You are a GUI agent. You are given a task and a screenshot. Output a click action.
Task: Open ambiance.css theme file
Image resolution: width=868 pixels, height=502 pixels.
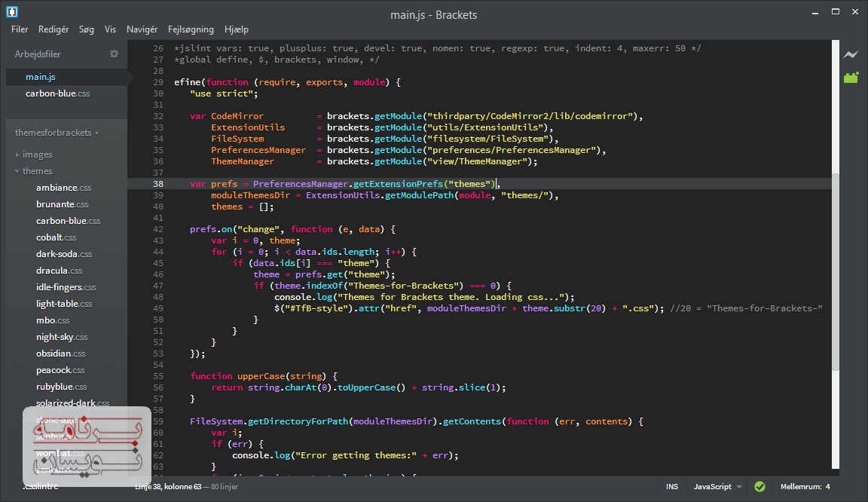pos(63,188)
